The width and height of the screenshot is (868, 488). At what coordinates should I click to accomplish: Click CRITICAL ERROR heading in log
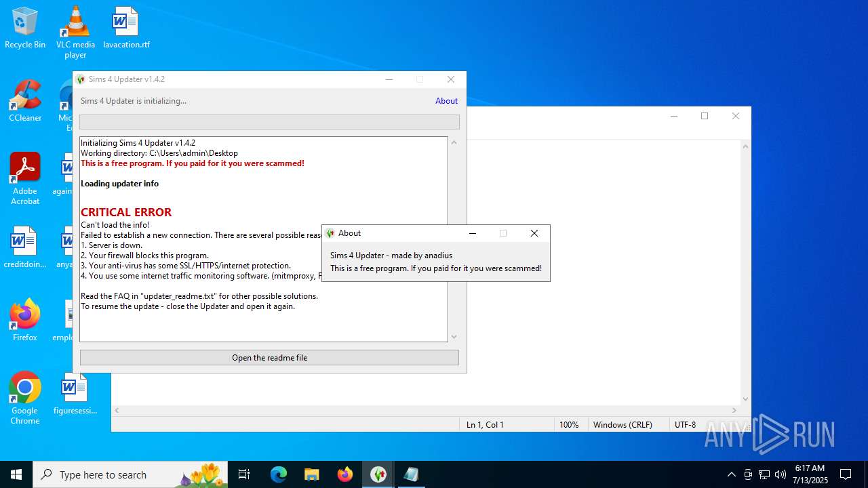pos(126,212)
